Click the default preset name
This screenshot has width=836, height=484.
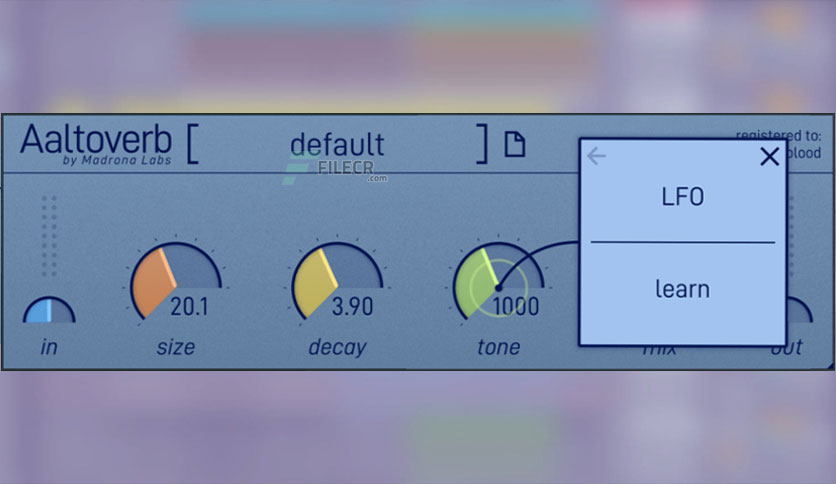click(337, 144)
